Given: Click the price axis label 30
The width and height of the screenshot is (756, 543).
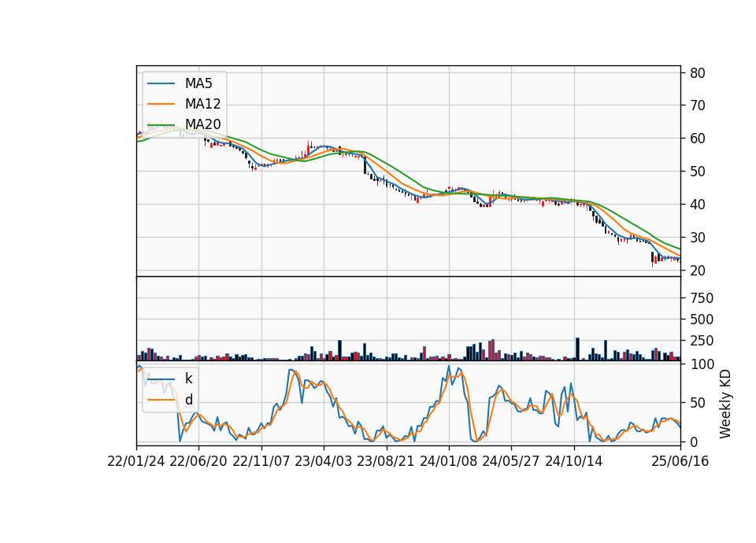Looking at the screenshot, I should [x=698, y=238].
